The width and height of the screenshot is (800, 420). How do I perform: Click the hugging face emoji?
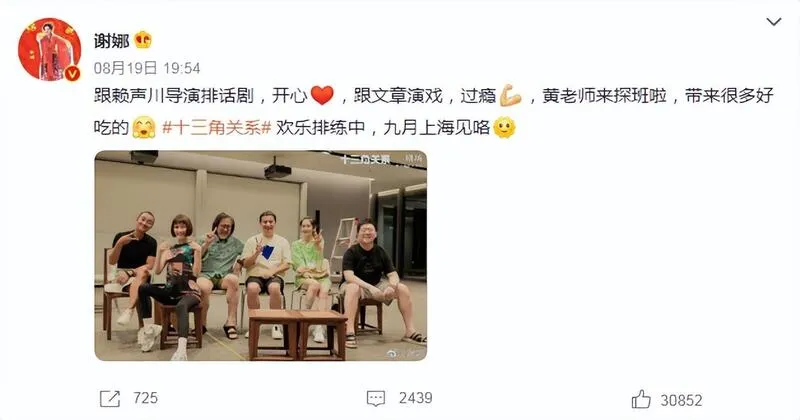pos(144,128)
